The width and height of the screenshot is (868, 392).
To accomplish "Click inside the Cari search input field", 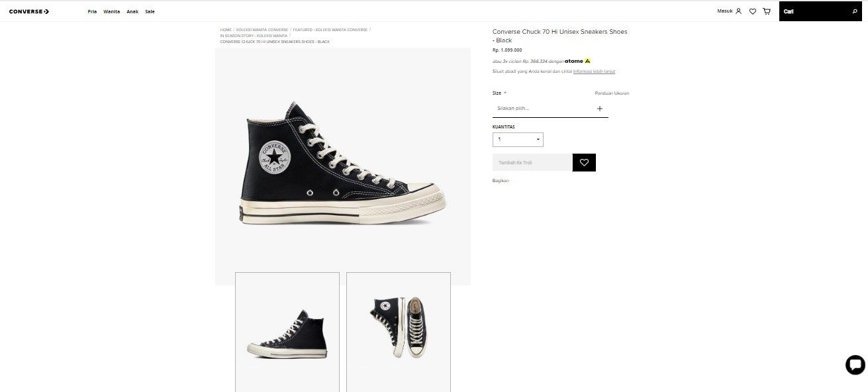I will [x=811, y=11].
